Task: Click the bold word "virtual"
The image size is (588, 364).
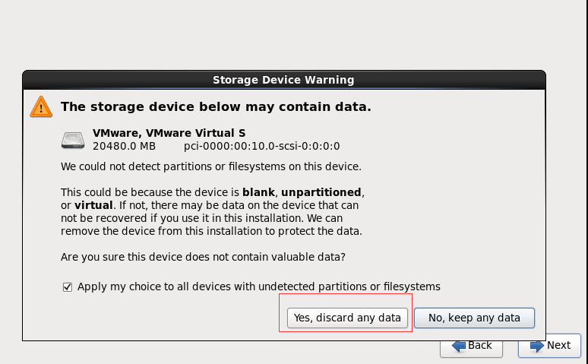Action: click(93, 205)
